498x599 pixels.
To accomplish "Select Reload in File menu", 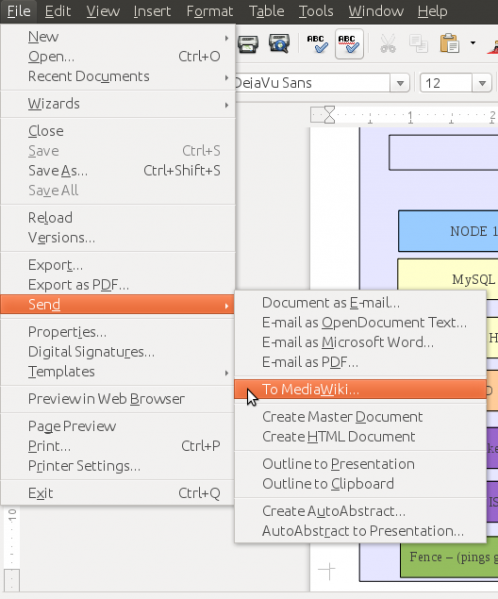I will click(x=118, y=218).
